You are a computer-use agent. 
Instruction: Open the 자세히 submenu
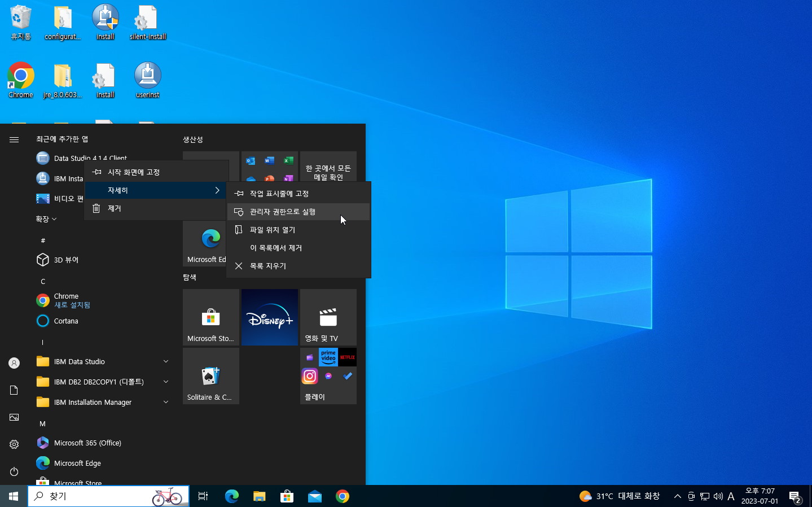(x=156, y=190)
